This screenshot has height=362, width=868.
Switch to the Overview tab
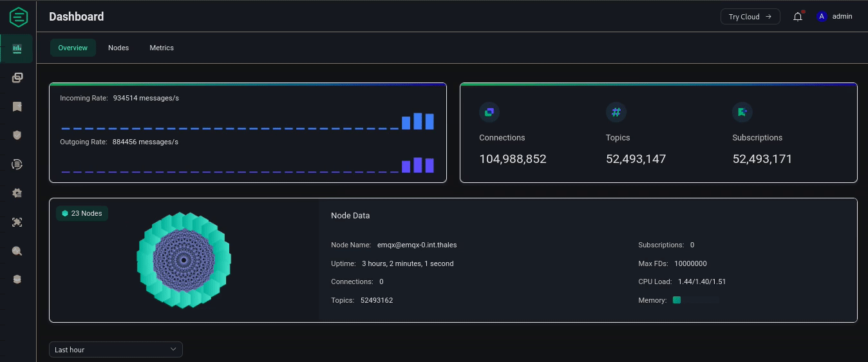click(73, 48)
